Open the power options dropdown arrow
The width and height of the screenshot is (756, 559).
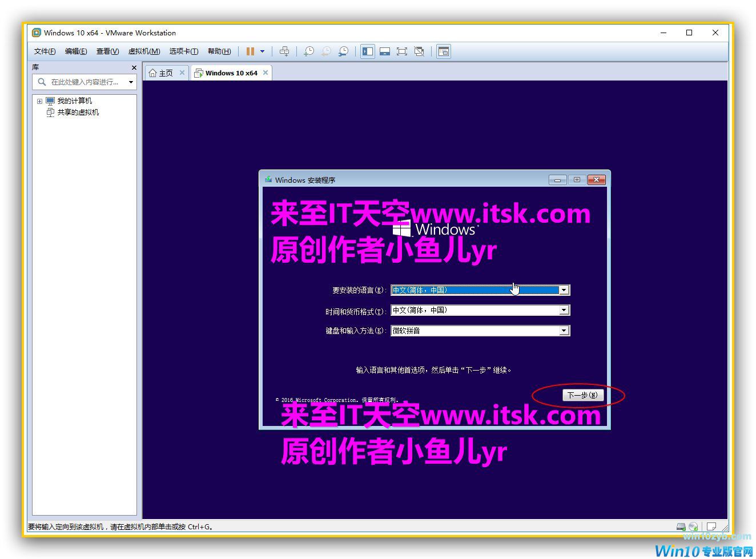pyautogui.click(x=263, y=51)
